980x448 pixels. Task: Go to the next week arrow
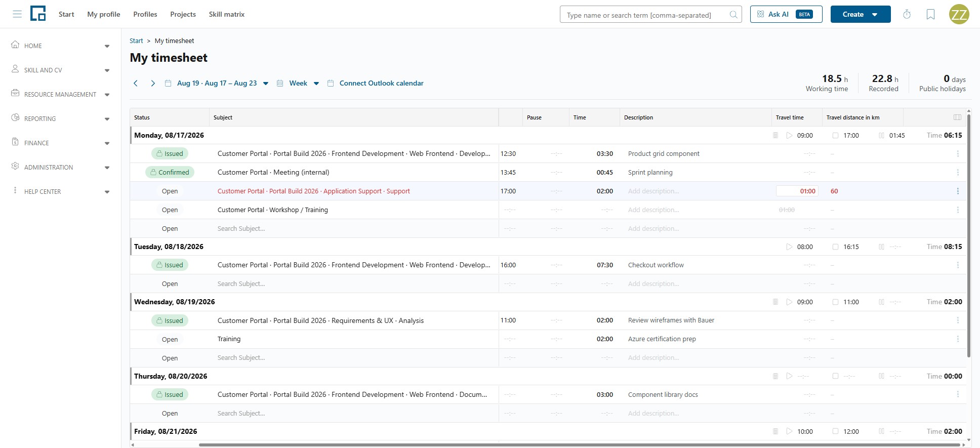pos(153,83)
